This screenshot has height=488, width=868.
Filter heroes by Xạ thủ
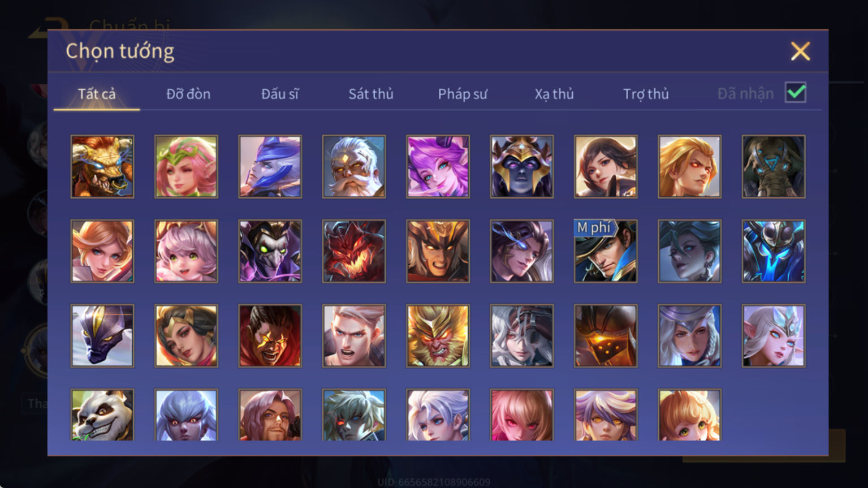pos(554,94)
